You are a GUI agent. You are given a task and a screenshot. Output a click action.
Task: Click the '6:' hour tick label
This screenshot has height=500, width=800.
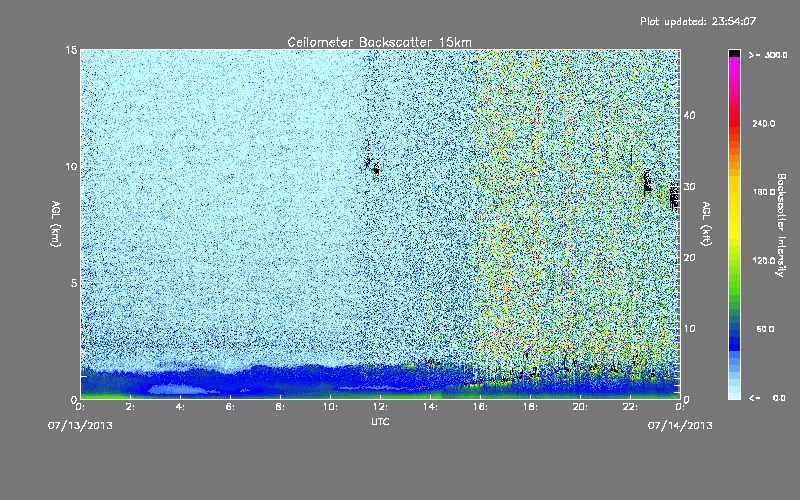(230, 407)
